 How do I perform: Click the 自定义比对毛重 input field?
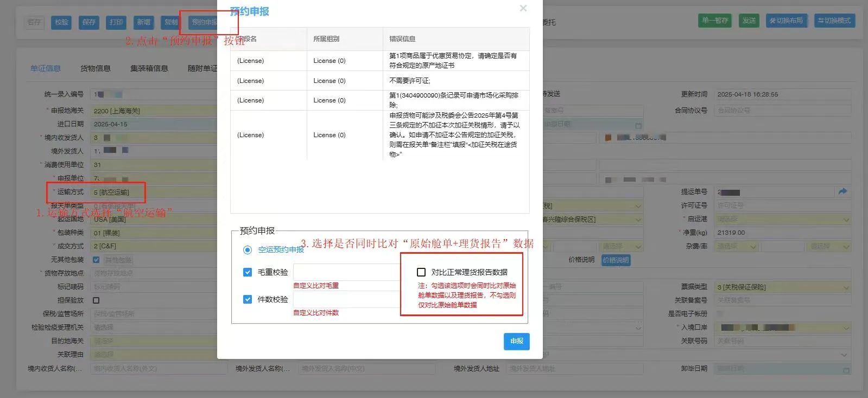[x=346, y=272]
